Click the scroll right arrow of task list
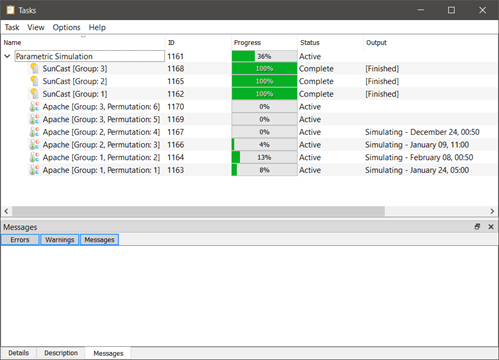This screenshot has width=499, height=360. pos(492,211)
